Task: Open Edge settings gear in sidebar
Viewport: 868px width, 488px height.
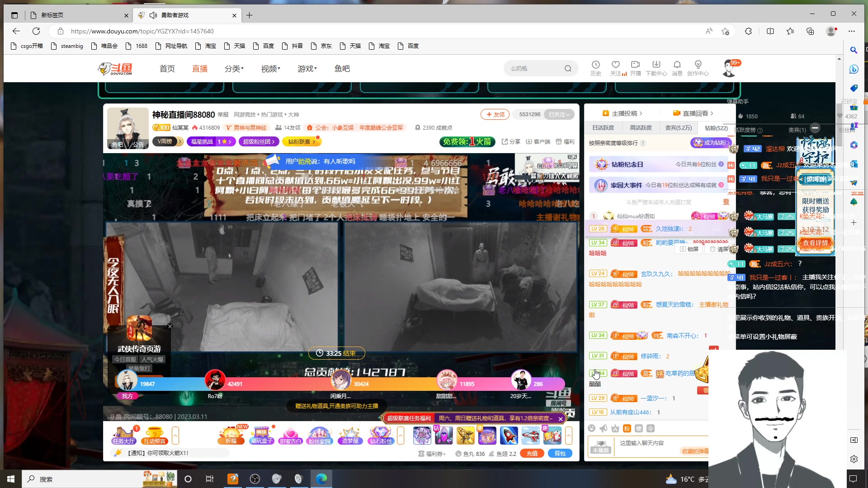Action: tap(854, 459)
